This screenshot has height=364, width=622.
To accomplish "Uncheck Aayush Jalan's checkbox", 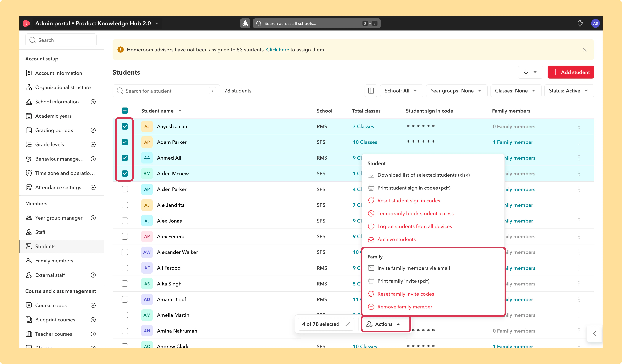I will pyautogui.click(x=125, y=126).
